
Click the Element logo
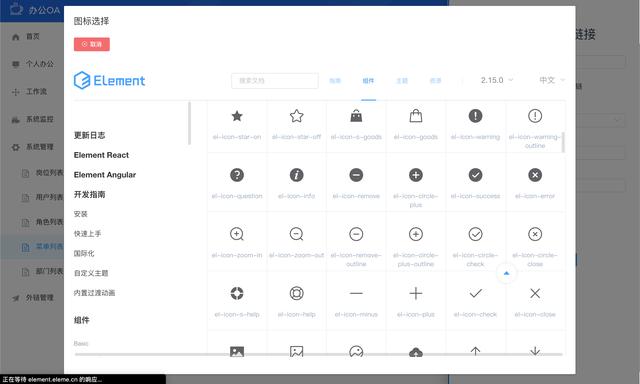pyautogui.click(x=109, y=80)
